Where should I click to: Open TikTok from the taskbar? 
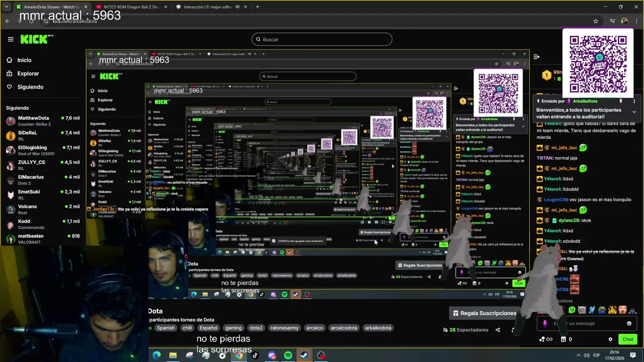(x=255, y=355)
